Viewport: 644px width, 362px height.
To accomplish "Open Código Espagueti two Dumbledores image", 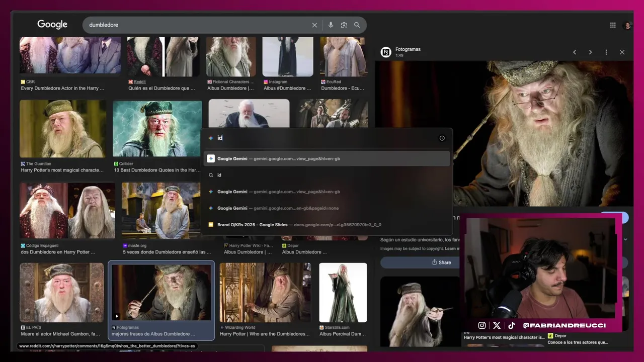I will (x=67, y=210).
